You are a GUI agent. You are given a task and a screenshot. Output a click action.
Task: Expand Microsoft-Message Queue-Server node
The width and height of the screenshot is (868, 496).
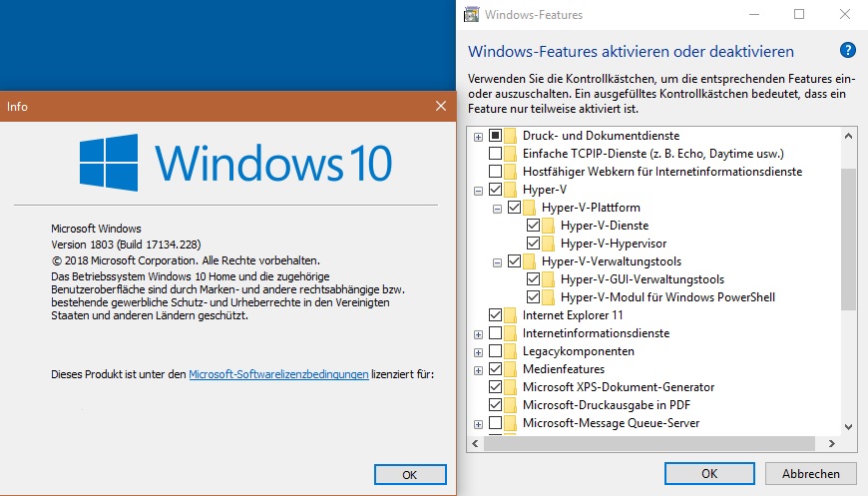click(x=478, y=424)
